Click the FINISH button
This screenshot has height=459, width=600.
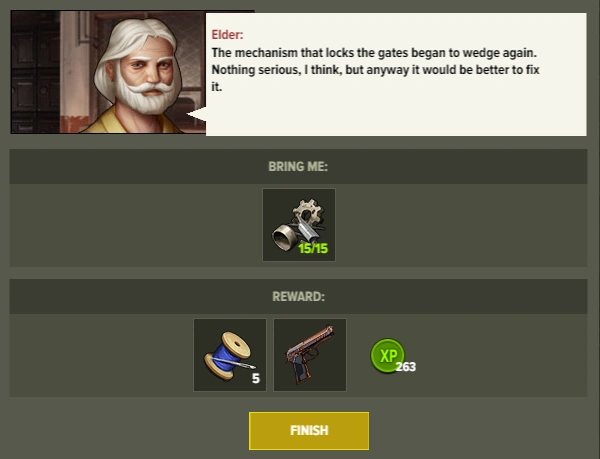(x=309, y=431)
